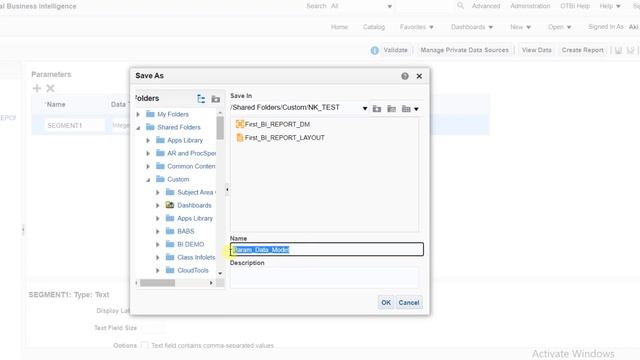Image resolution: width=640 pixels, height=360 pixels.
Task: Collapse folder pane using splitter arrow
Action: click(x=227, y=189)
